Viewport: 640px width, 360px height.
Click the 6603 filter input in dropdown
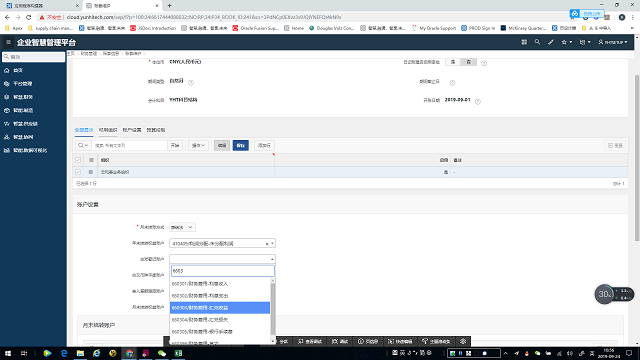pos(222,271)
